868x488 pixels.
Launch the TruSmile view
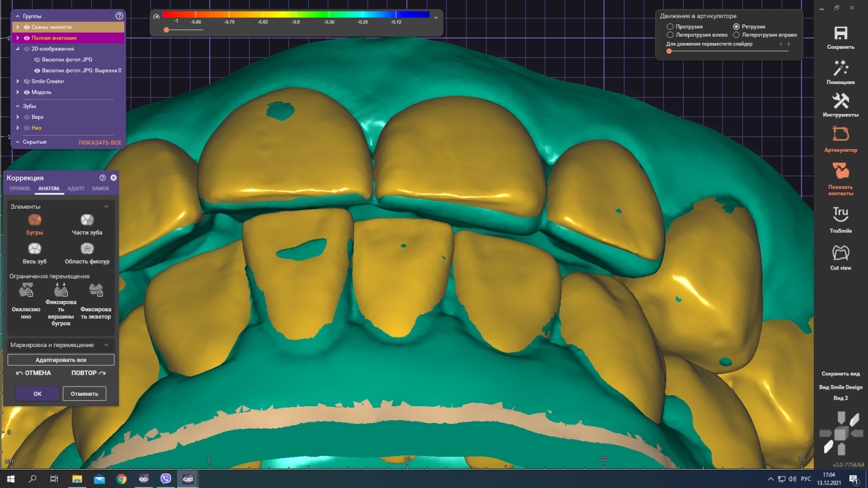point(840,215)
